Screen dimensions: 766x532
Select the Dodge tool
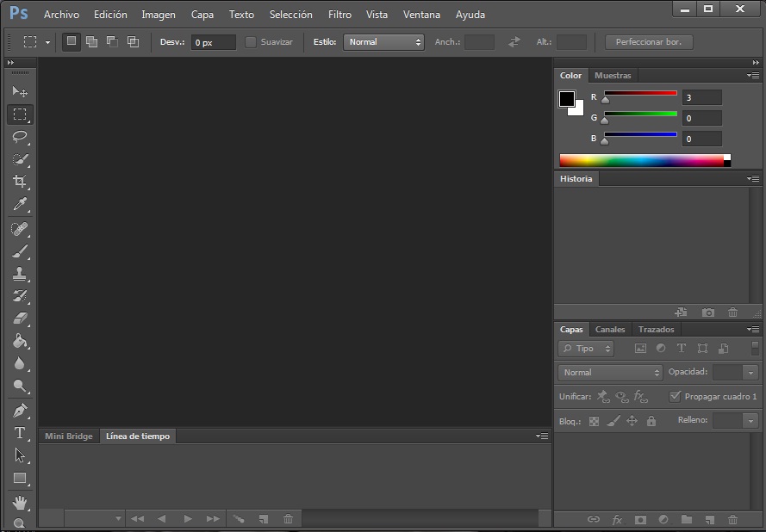(x=20, y=386)
